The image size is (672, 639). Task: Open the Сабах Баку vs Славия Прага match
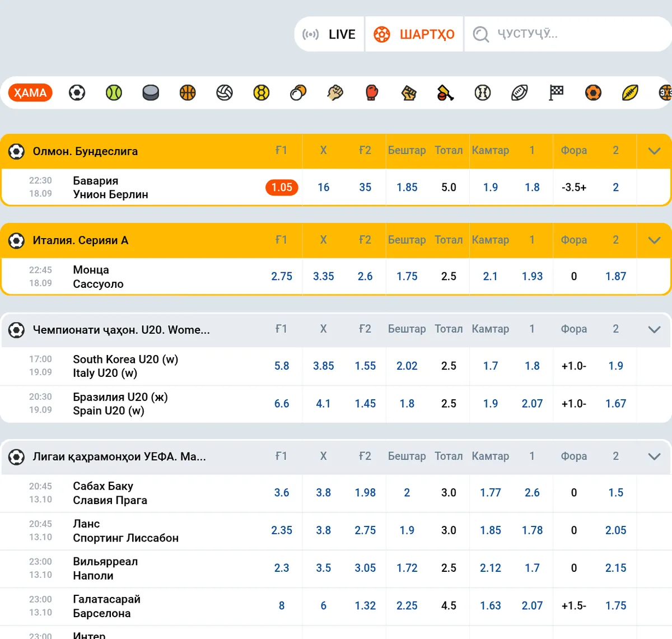110,493
